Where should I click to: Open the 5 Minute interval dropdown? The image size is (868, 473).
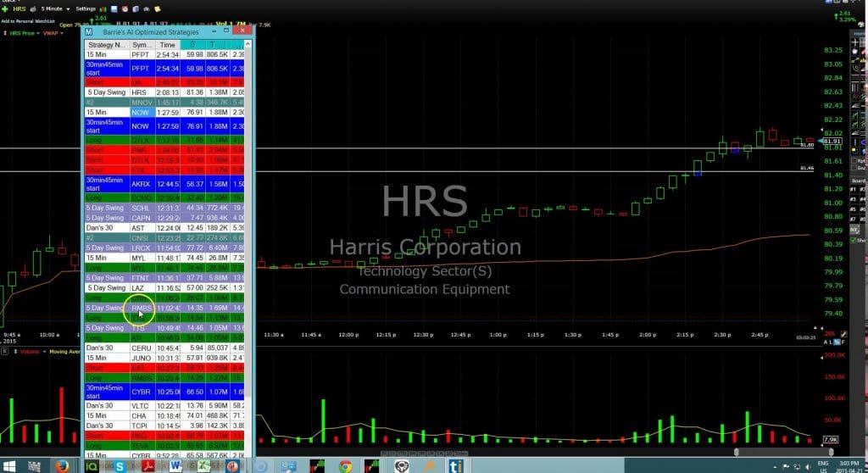click(x=55, y=8)
